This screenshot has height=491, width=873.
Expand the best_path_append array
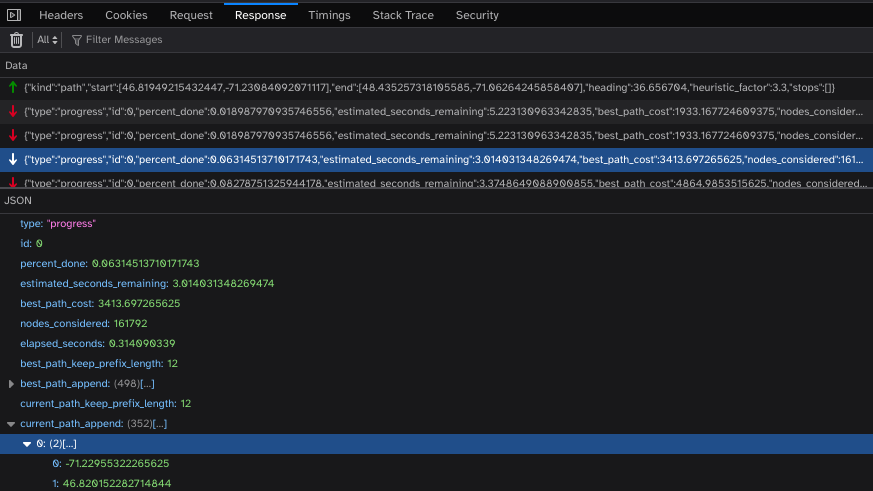click(x=11, y=384)
